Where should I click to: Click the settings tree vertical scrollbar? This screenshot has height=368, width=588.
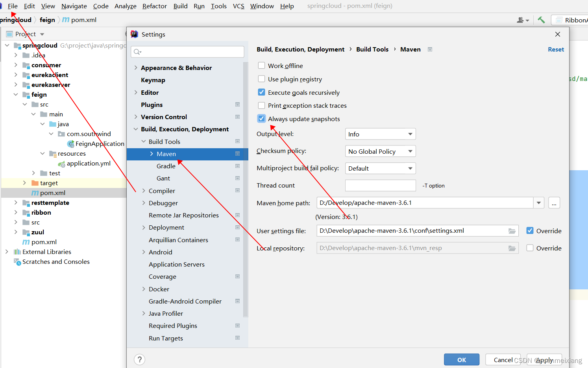246,189
